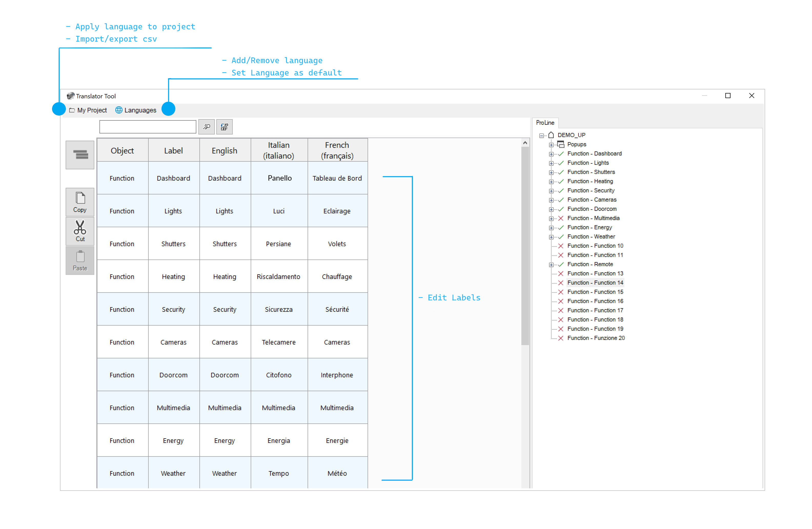Click the search magnifier icon button
812x529 pixels.
(206, 127)
